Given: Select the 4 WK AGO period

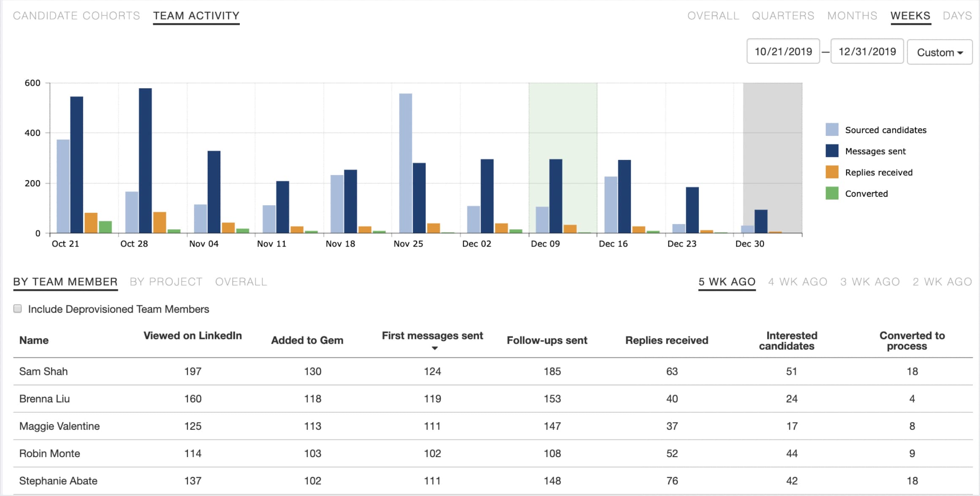Looking at the screenshot, I should click(798, 282).
